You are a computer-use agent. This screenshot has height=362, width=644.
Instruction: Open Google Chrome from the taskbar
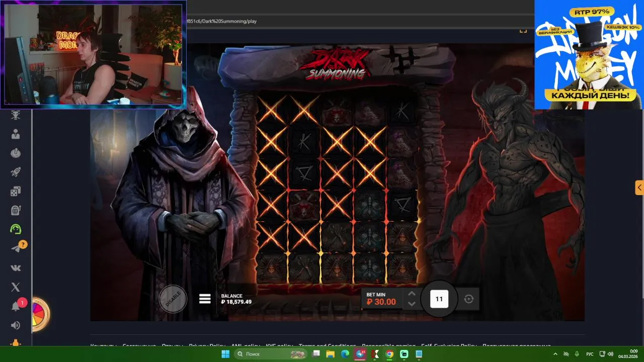pos(389,354)
